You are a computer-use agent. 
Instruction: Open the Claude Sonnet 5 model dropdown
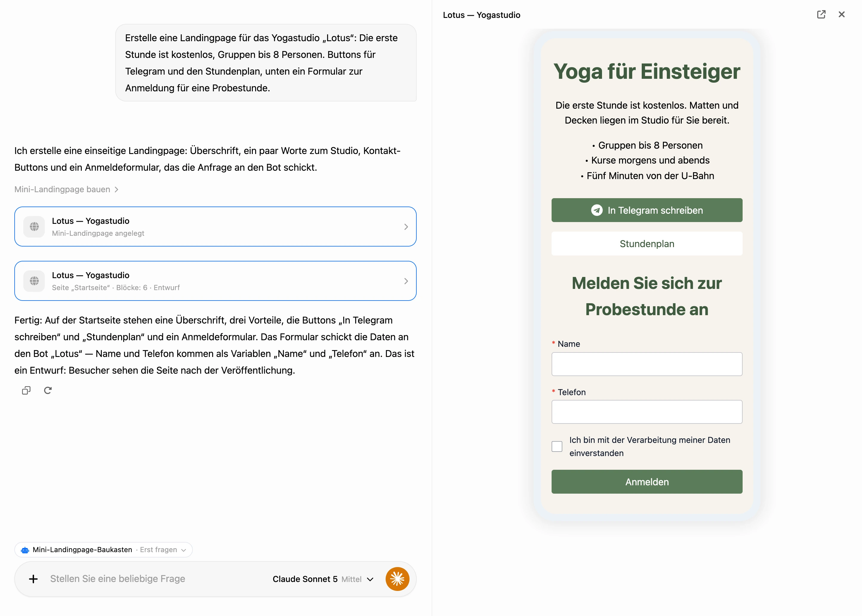coord(323,579)
